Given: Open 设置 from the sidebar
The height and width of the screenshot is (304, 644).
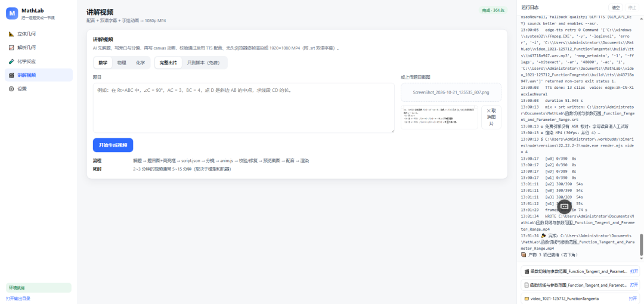Looking at the screenshot, I should (39, 89).
